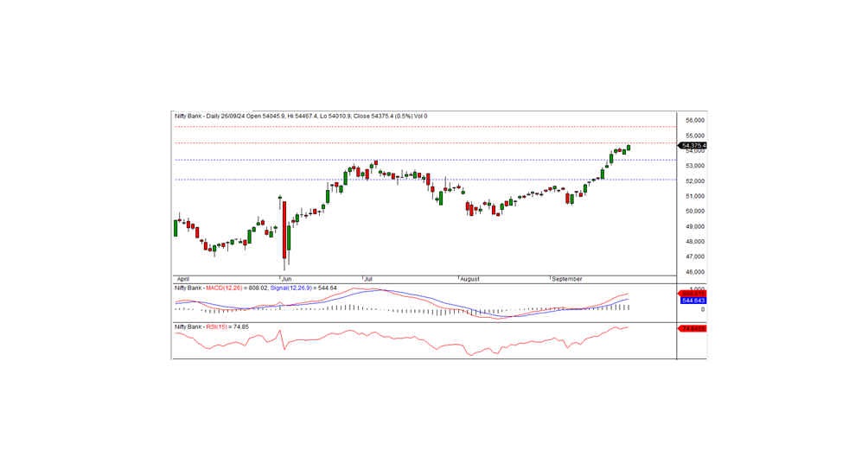Click the August label on time axis
Viewport: 868px width, 456px height.
point(468,280)
